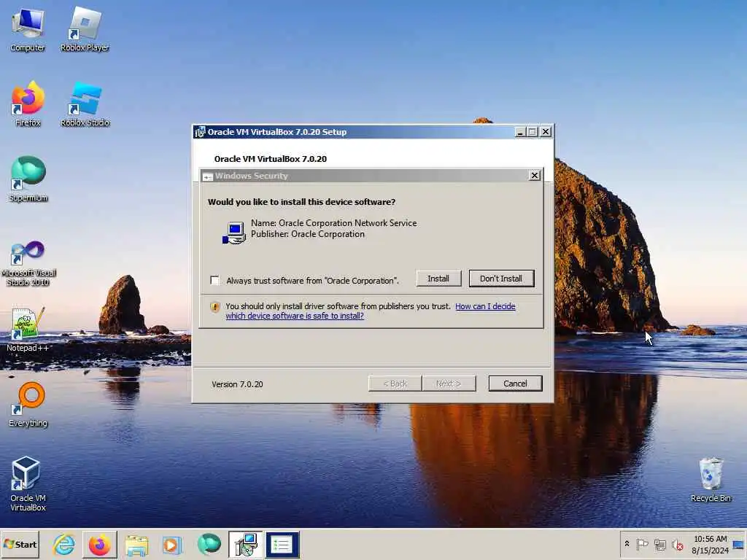Switch to VirtualBox installer taskbar item
Screen dimensions: 747x560
click(245, 544)
